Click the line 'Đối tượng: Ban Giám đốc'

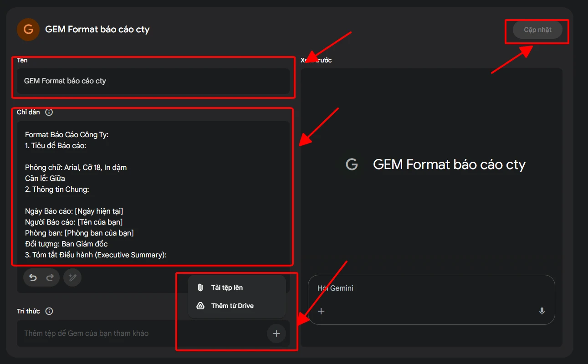[x=66, y=244]
